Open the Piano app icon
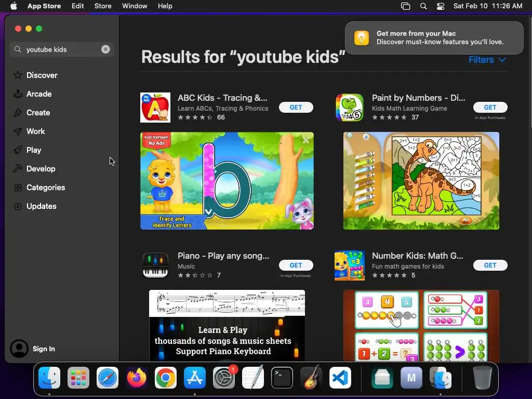 pos(155,265)
